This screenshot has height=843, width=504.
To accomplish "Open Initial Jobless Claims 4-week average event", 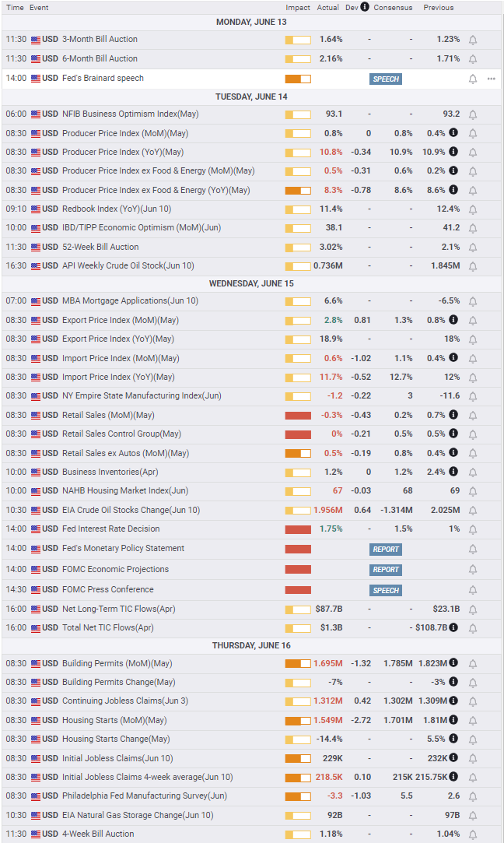I will (x=147, y=777).
